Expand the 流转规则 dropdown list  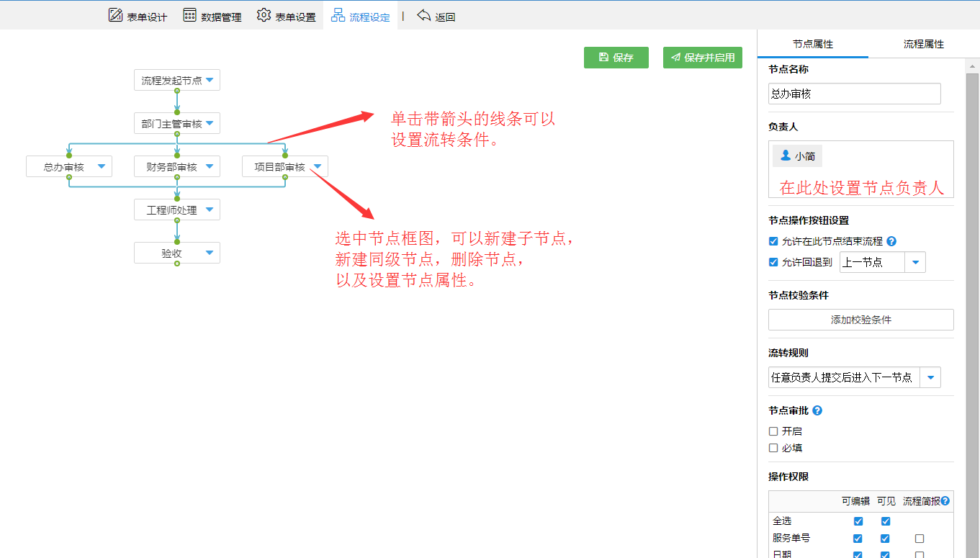[930, 377]
